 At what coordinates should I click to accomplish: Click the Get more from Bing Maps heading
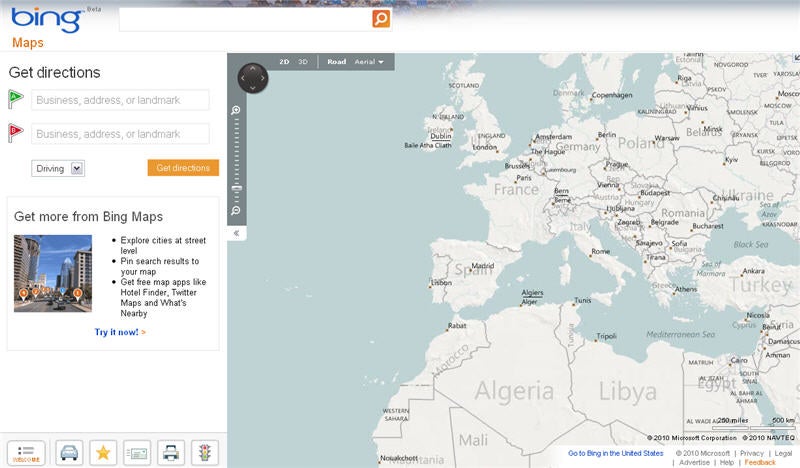tap(88, 217)
